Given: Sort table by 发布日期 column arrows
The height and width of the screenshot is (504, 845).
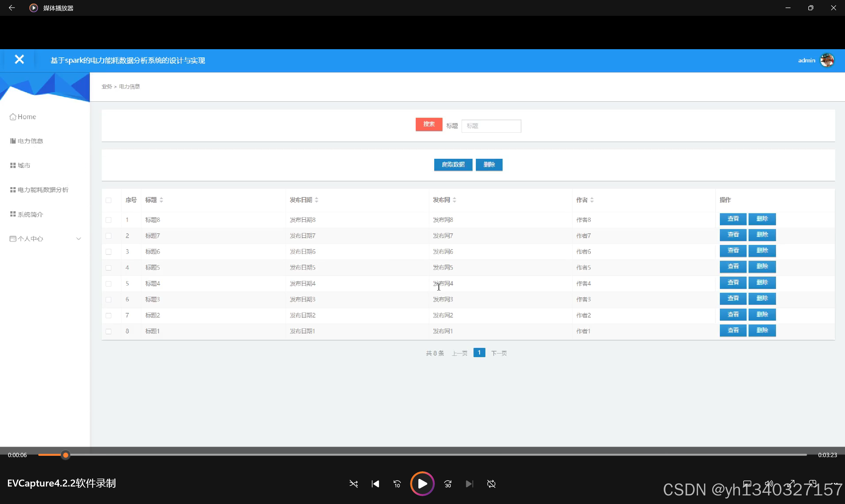Looking at the screenshot, I should click(316, 200).
